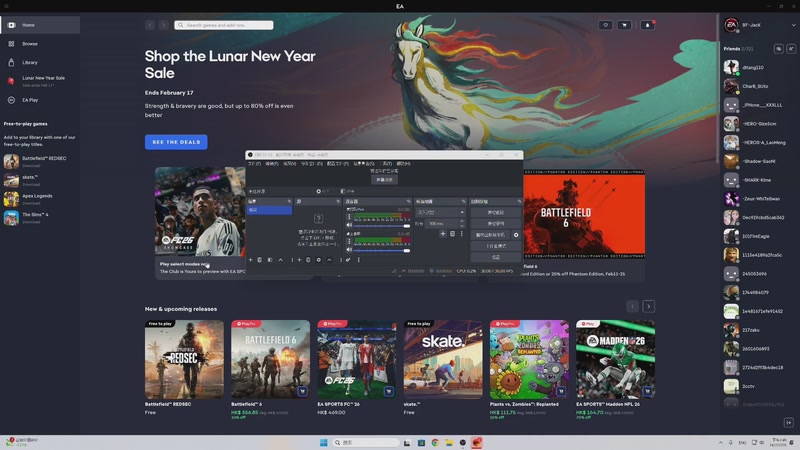
Task: Go forward with the right navigation arrow
Action: click(x=163, y=25)
